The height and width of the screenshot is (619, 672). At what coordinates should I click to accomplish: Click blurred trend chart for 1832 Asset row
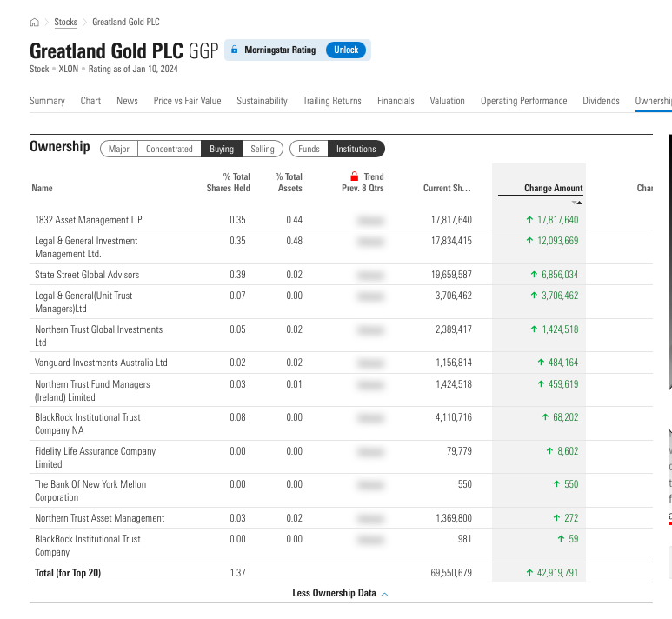(369, 220)
